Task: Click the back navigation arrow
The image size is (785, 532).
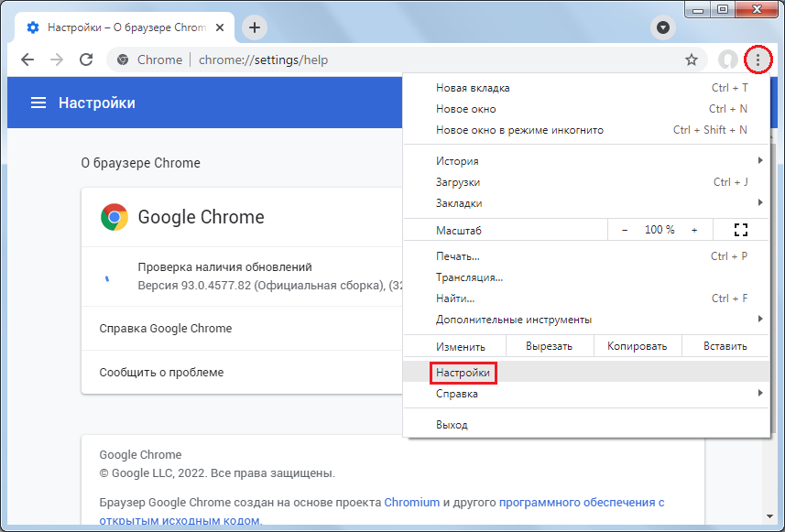Action: click(x=27, y=60)
